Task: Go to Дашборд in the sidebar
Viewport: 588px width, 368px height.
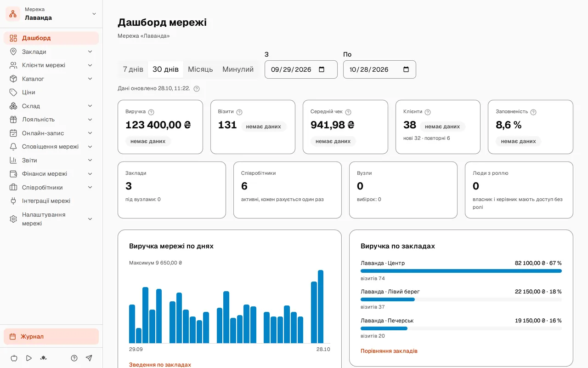Action: pos(51,38)
